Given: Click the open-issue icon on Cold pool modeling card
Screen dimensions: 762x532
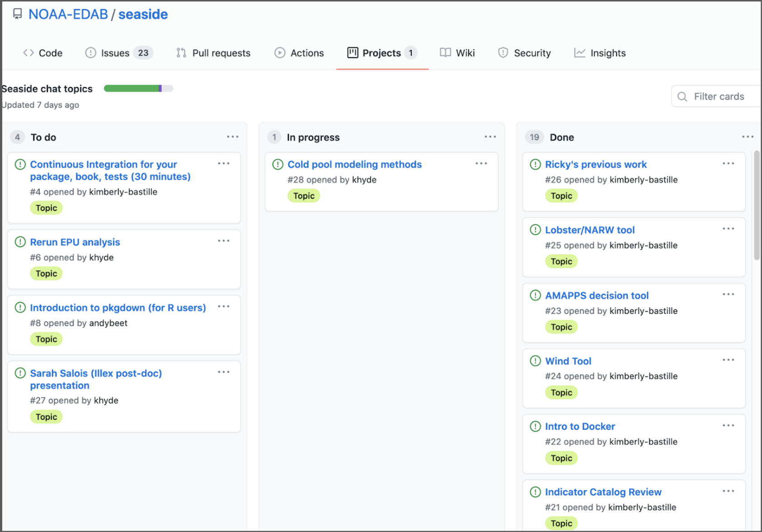Looking at the screenshot, I should (278, 164).
